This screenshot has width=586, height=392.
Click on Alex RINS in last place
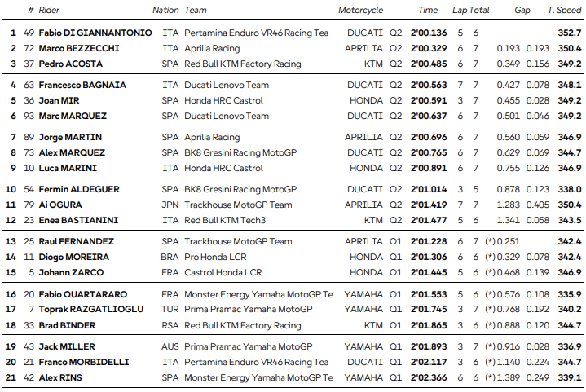[x=62, y=377]
